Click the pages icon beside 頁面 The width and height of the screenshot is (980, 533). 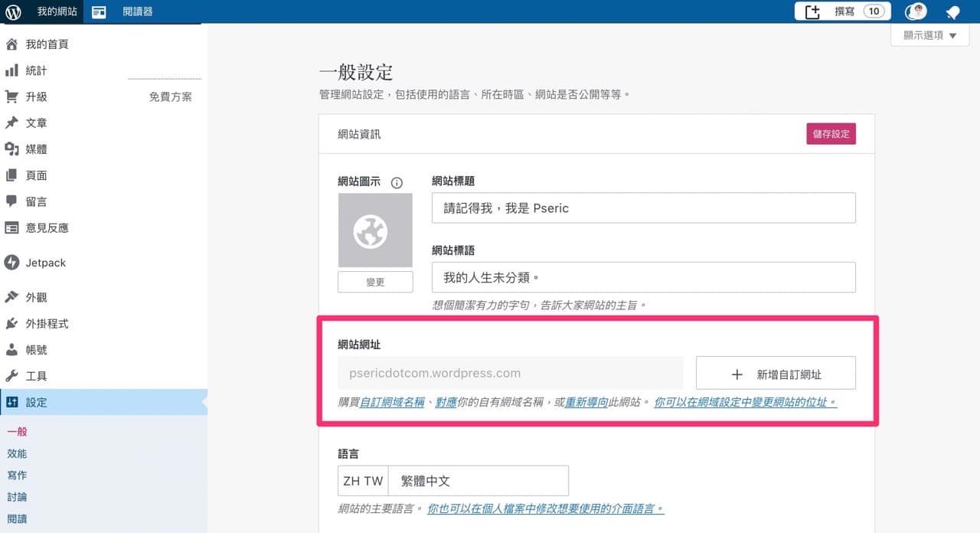pyautogui.click(x=11, y=175)
